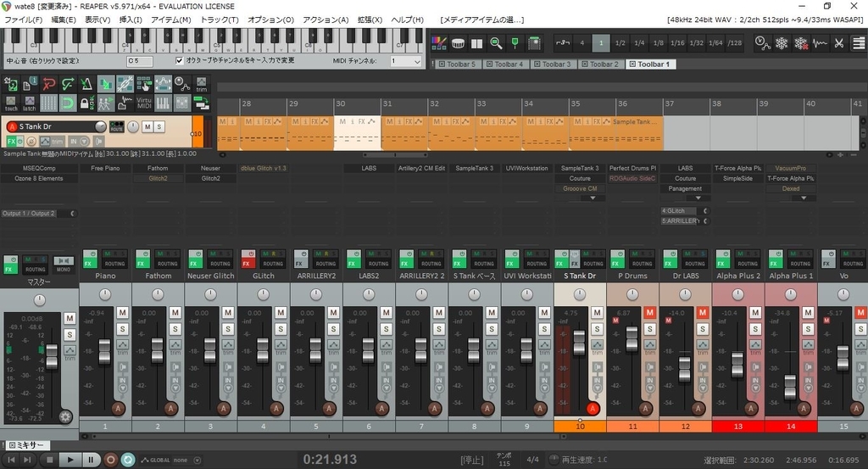The width and height of the screenshot is (868, 469).
Task: Click the trim automation icon in toolbar
Action: point(202,84)
